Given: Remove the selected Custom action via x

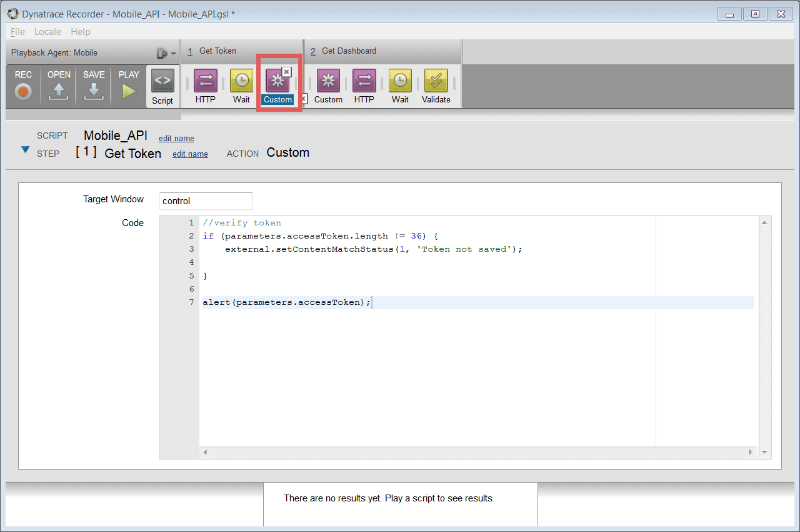Looking at the screenshot, I should [x=286, y=72].
